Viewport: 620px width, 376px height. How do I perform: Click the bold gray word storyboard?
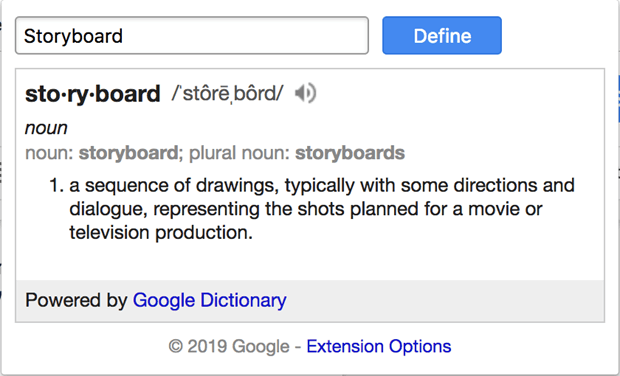coord(129,153)
